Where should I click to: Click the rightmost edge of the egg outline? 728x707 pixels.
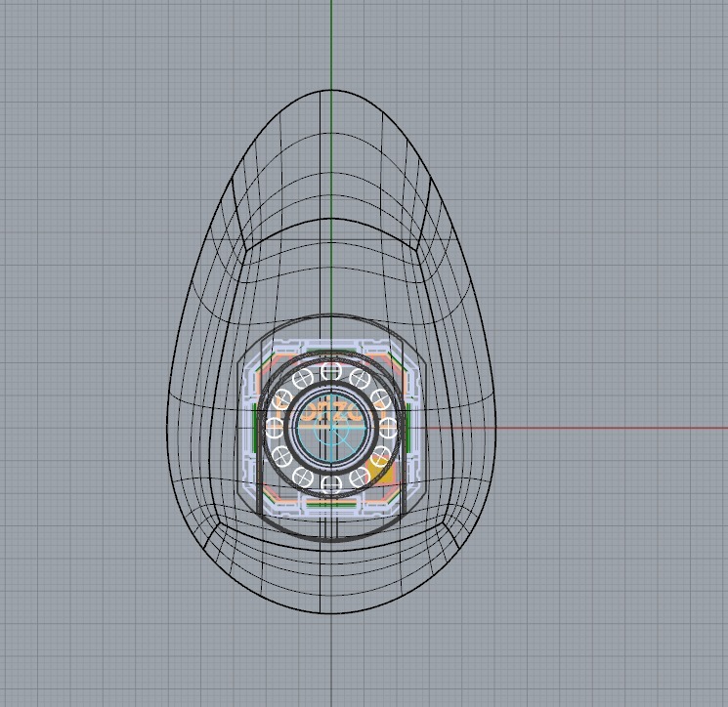tap(495, 430)
